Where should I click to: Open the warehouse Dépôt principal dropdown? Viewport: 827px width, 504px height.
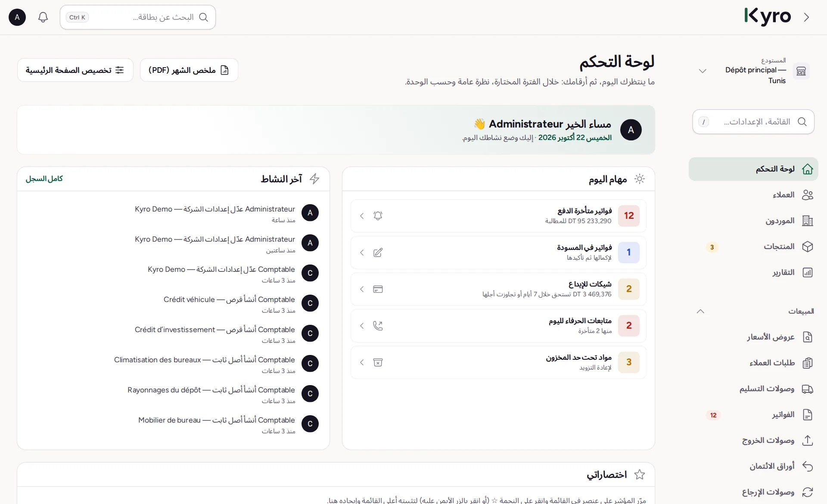point(753,71)
